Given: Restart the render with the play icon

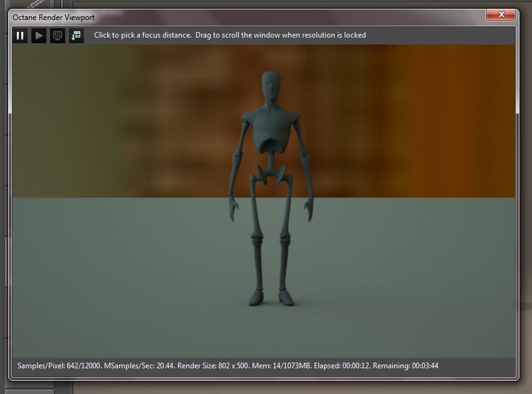Looking at the screenshot, I should [x=38, y=35].
